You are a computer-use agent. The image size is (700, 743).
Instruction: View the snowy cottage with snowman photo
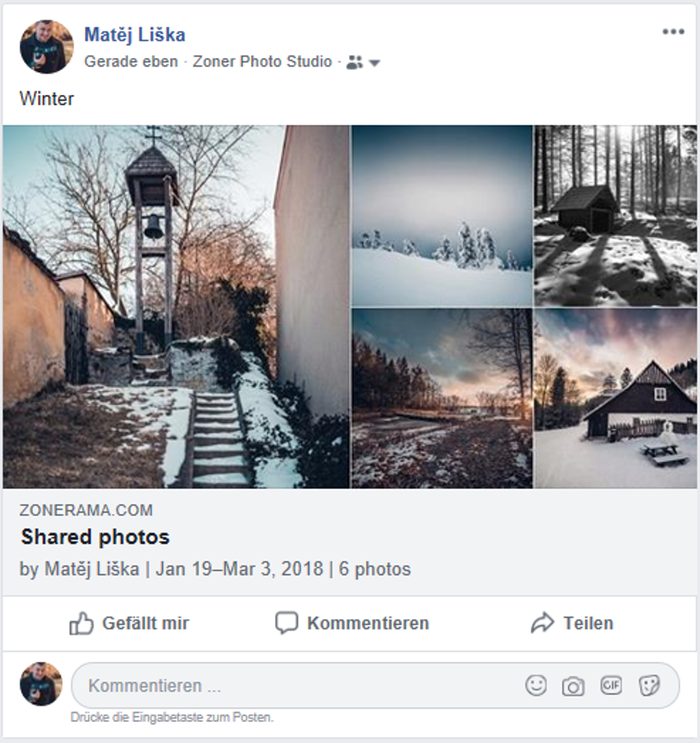click(x=615, y=398)
